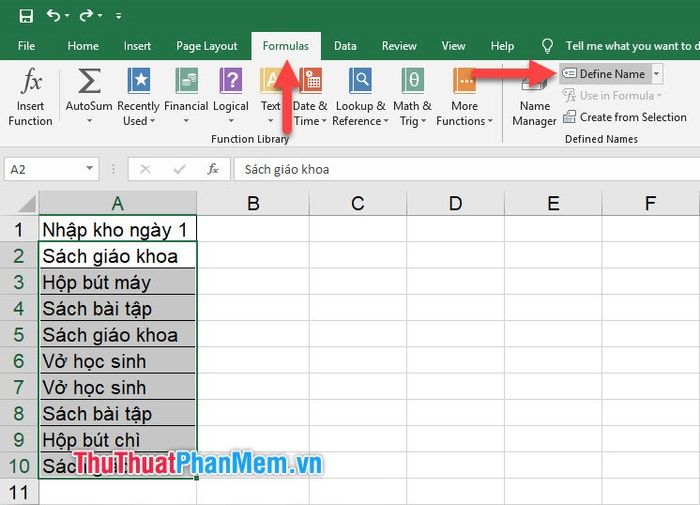Click the Save icon in quick access toolbar

coord(26,16)
